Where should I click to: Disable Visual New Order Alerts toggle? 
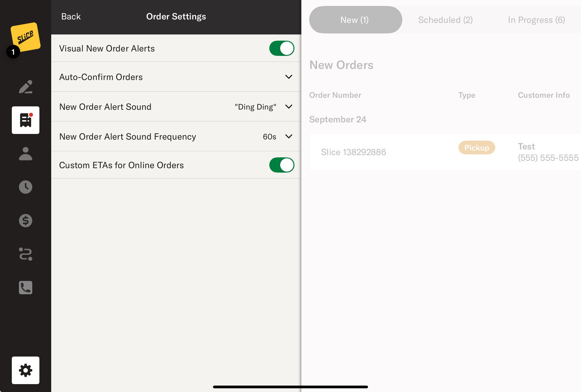click(x=281, y=48)
